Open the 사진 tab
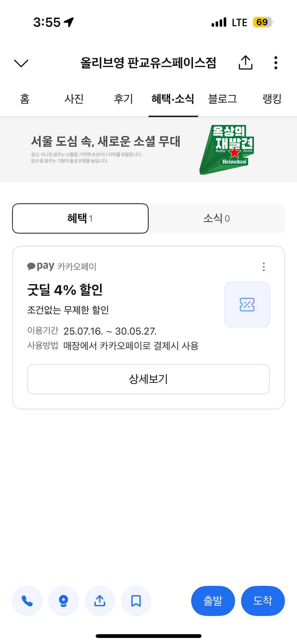The height and width of the screenshot is (644, 297). pyautogui.click(x=74, y=99)
